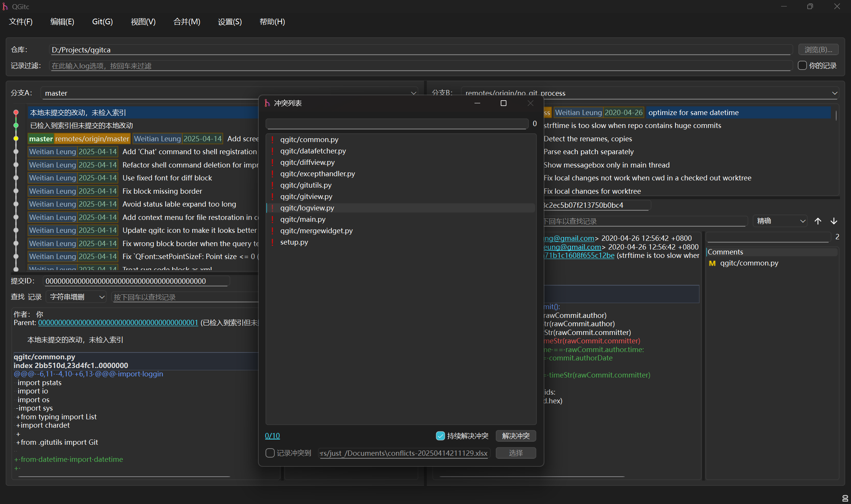Click conflict icon beside setup.py

tap(272, 242)
